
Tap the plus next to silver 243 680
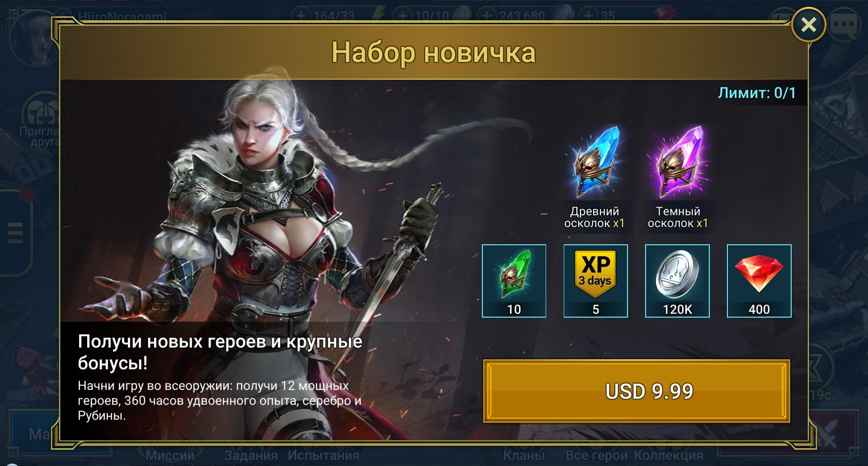tap(486, 16)
